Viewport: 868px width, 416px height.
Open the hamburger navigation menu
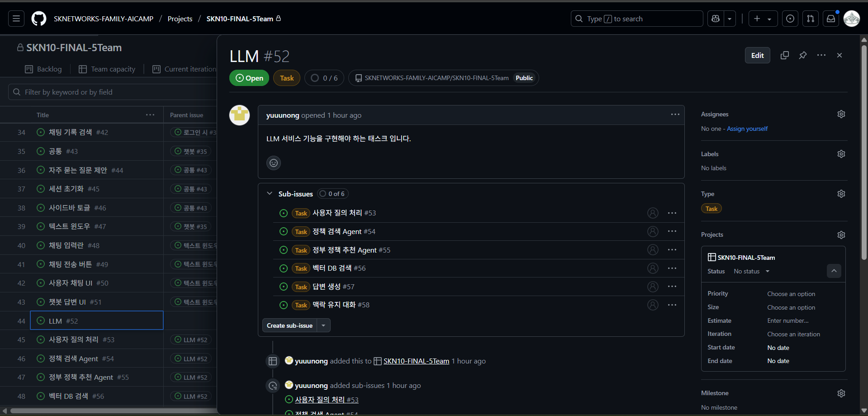tap(16, 19)
